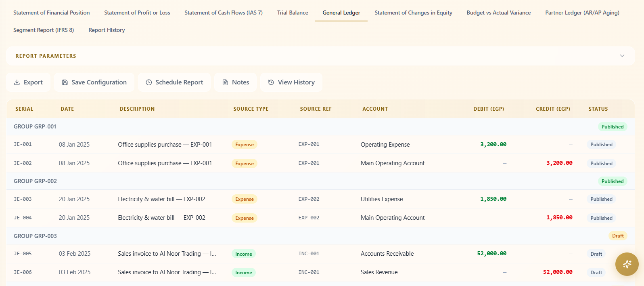Open Partner Ledger (AR/AP Aging) tab

[582, 13]
